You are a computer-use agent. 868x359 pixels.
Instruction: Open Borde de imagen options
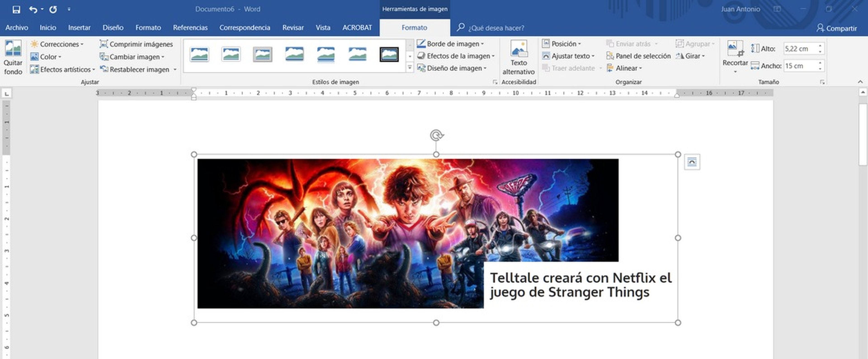(x=450, y=44)
